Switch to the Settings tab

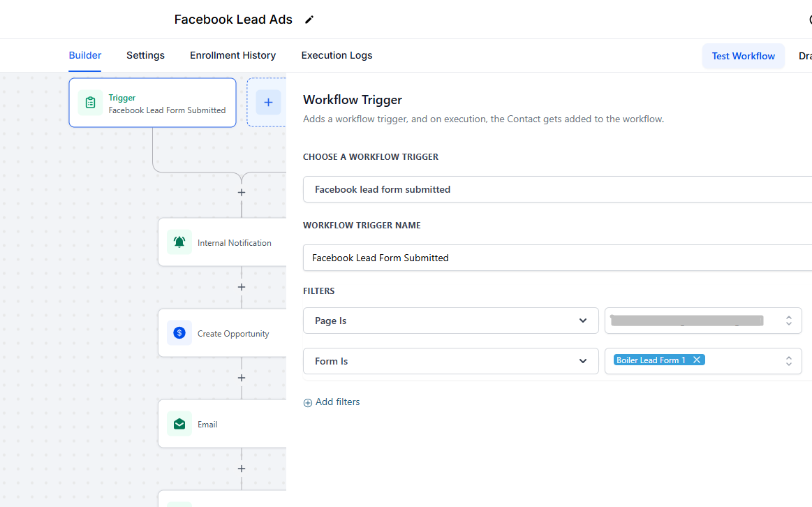click(x=145, y=55)
